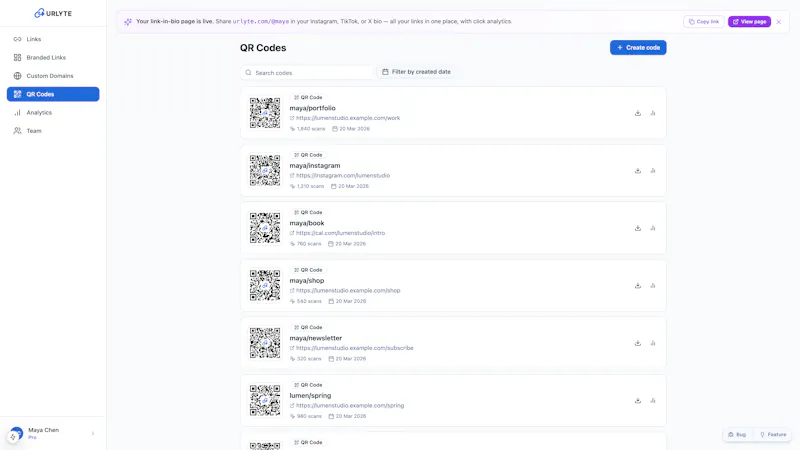Click the maya/newsletter title
800x450 pixels.
pos(316,338)
